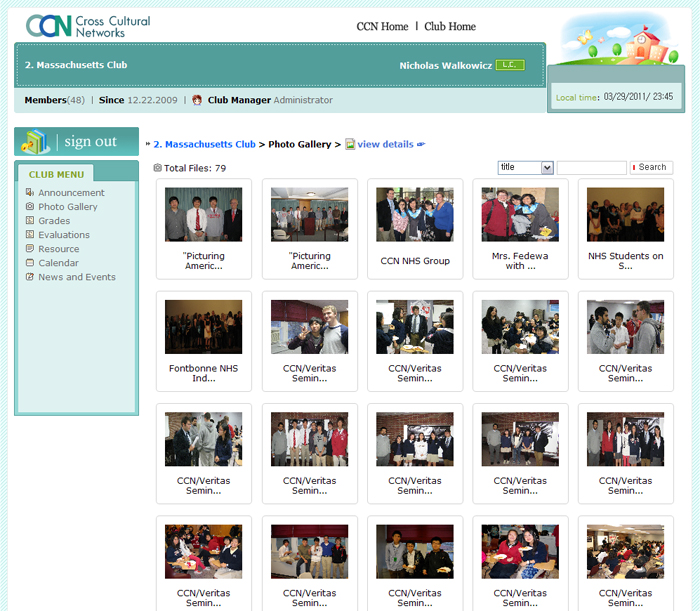Open Grades in club menu
This screenshot has height=611, width=700.
(x=54, y=220)
